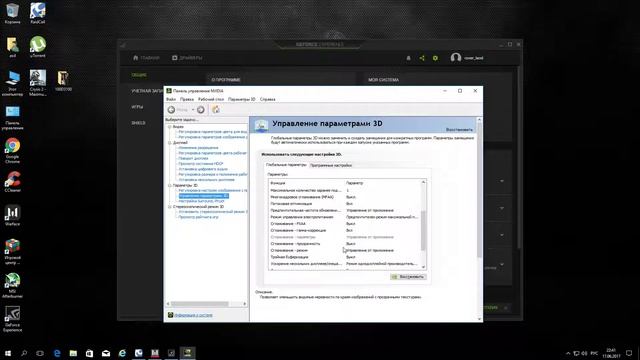This screenshot has width=640, height=360.
Task: Click the Forward arrow in NVIDIA panel toolbar
Action: point(201,109)
